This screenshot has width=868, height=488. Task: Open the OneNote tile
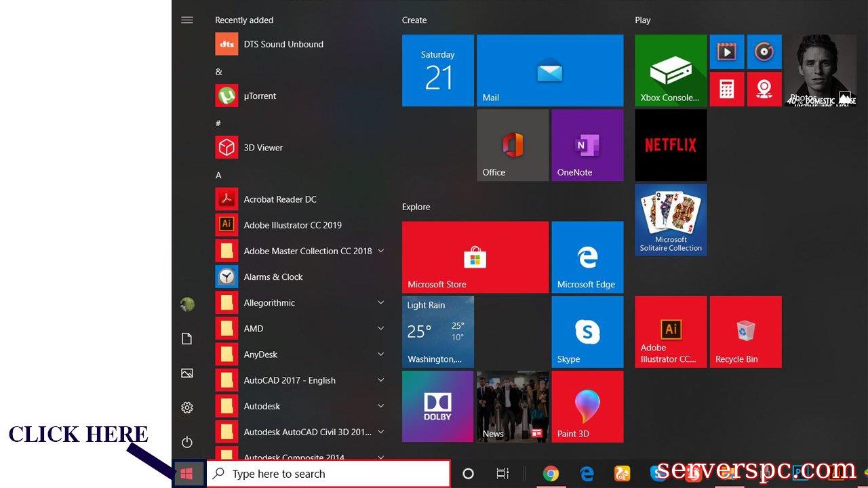[587, 145]
